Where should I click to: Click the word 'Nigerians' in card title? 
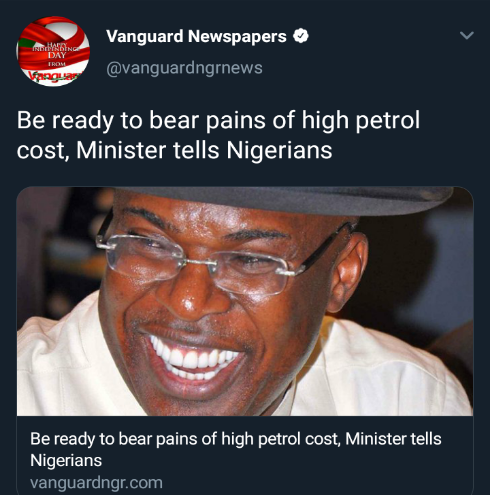click(66, 461)
